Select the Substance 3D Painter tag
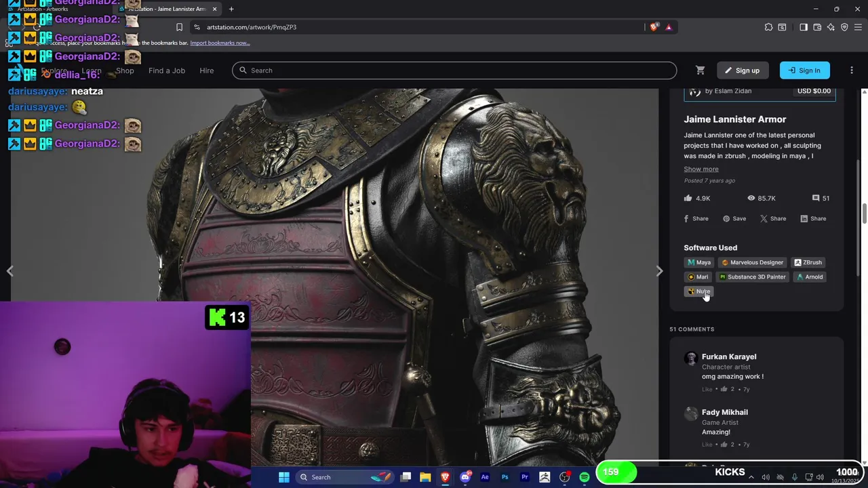Image resolution: width=868 pixels, height=488 pixels. coord(752,277)
